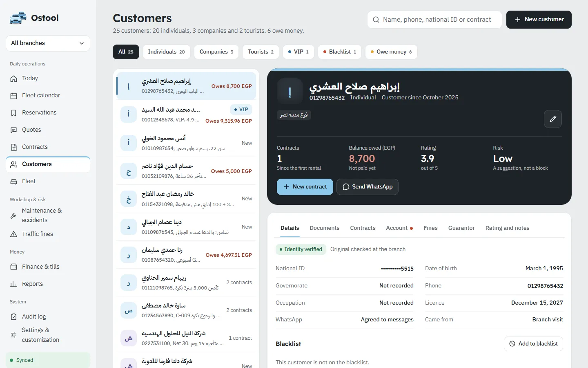This screenshot has height=368, width=588.
Task: Click the New customer button
Action: 539,20
